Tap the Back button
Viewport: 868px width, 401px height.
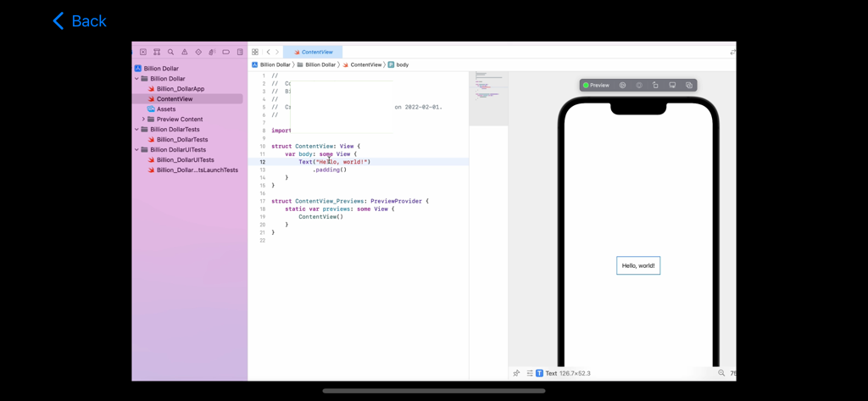(80, 21)
